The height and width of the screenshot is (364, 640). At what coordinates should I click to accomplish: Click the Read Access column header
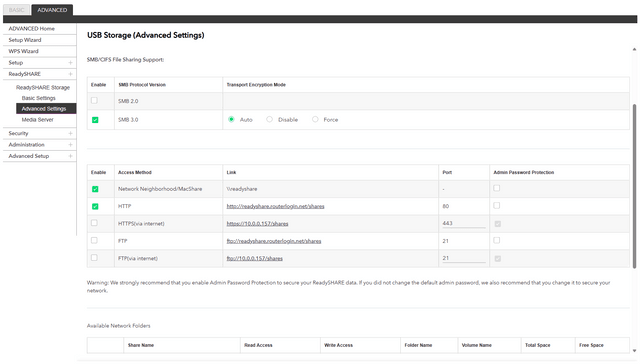[258, 345]
